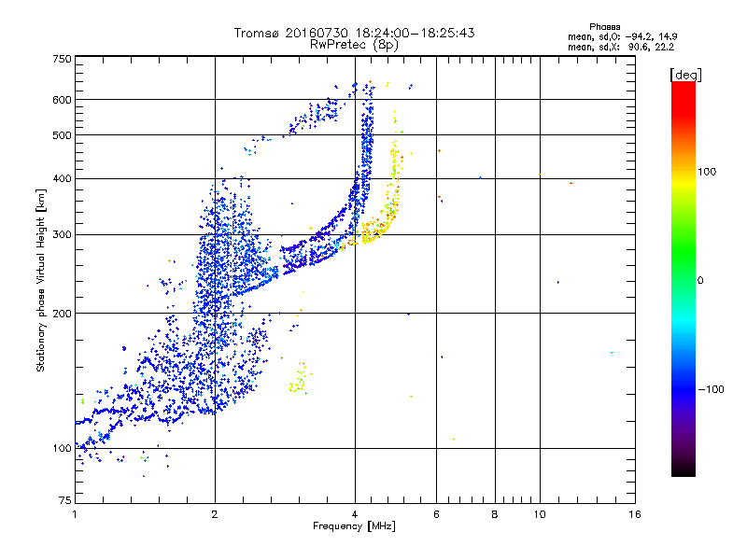Image resolution: width=747 pixels, height=560 pixels.
Task: Click the y-axis label '400'
Action: pyautogui.click(x=62, y=179)
